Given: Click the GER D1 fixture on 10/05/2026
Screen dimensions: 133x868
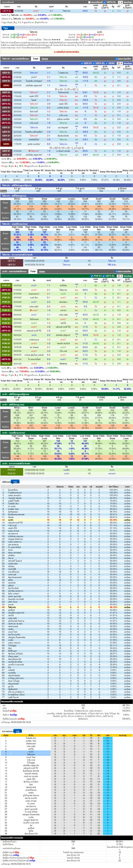Looking at the screenshot, I should 66,261.
